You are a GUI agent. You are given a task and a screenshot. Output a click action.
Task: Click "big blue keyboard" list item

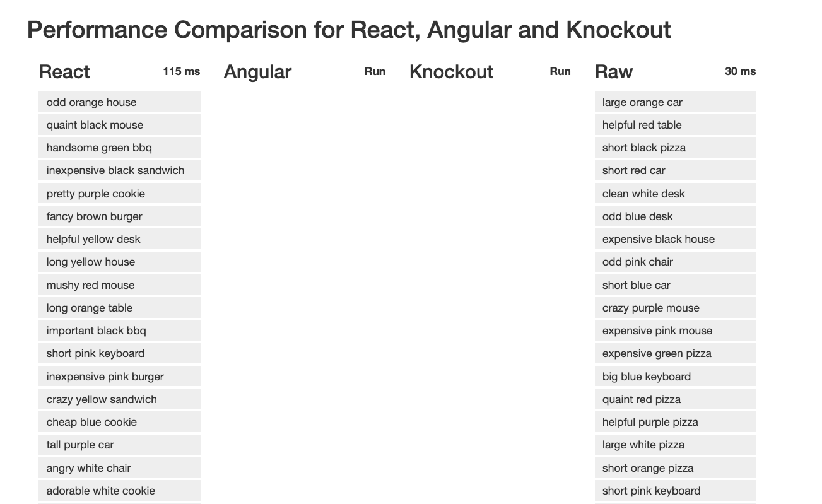(675, 377)
